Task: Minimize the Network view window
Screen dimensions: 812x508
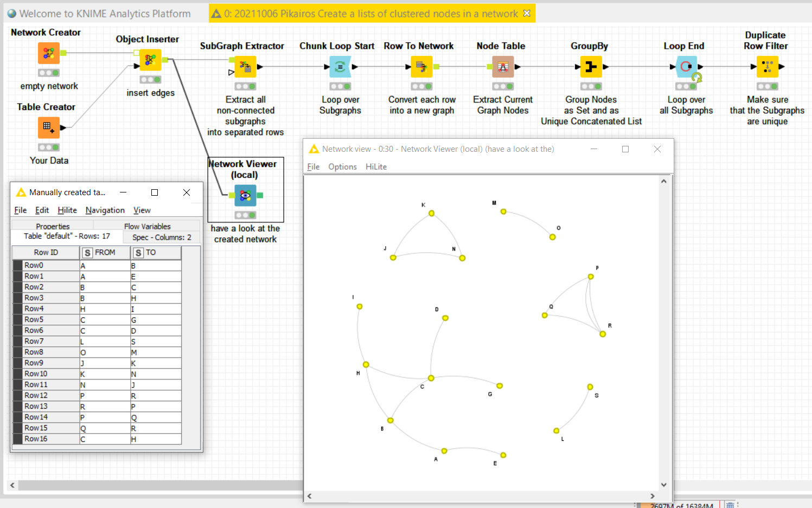Action: (594, 149)
